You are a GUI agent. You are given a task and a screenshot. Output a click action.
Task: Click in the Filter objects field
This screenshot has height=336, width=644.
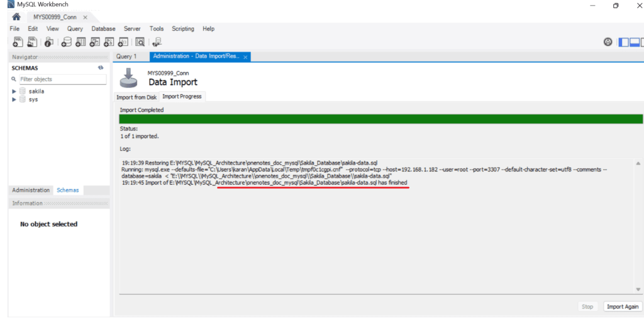[63, 79]
